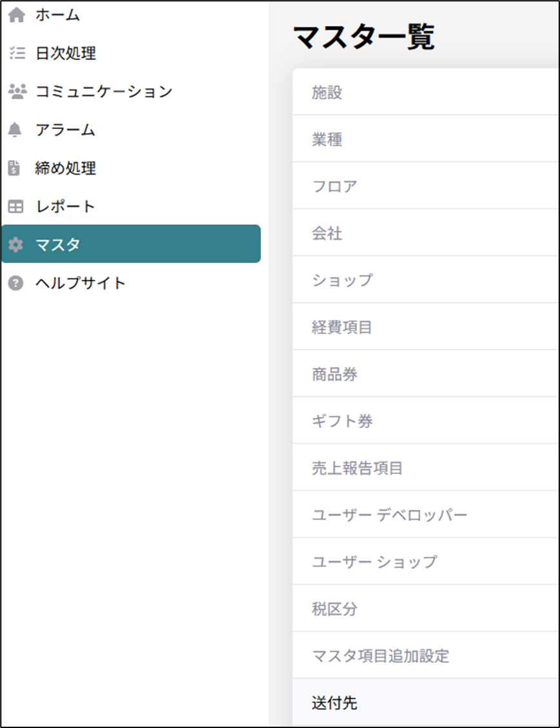Select the レポート sidebar menu
Viewport: 560px width, 728px height.
point(65,206)
